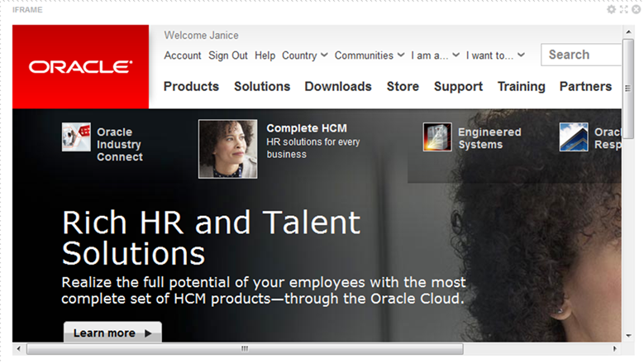Open the Products menu

pos(192,86)
